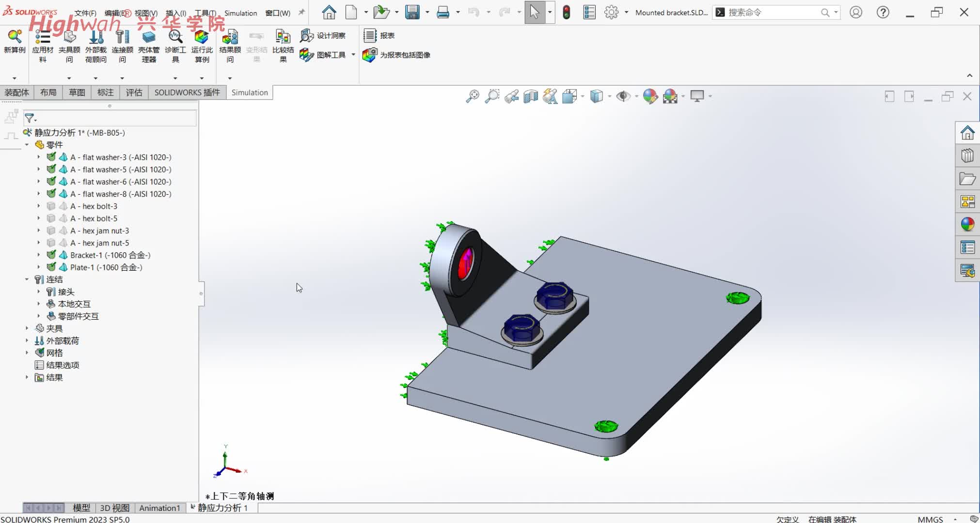Click 为报表包括图像 button
Viewport: 980px width, 523px height.
(x=397, y=55)
